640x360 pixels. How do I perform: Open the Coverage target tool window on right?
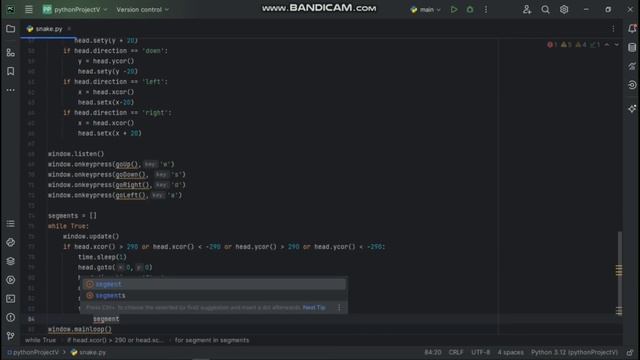(632, 85)
